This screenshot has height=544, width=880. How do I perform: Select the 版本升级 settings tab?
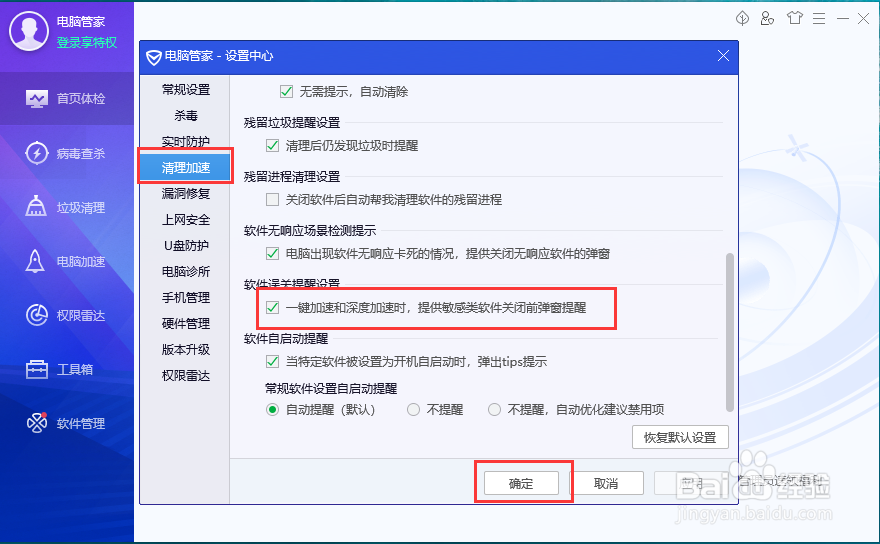coord(186,349)
